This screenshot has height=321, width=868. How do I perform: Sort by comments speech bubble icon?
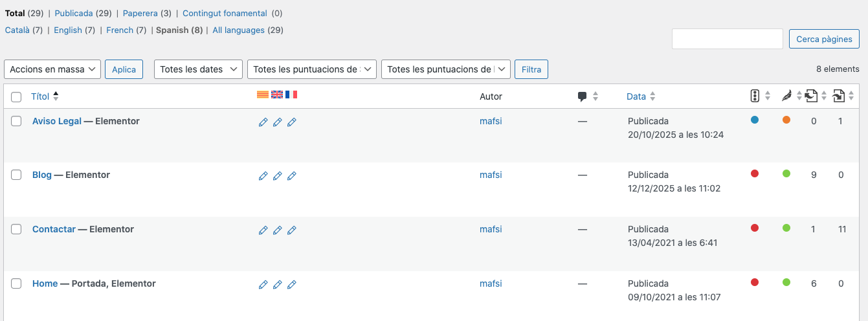point(583,97)
